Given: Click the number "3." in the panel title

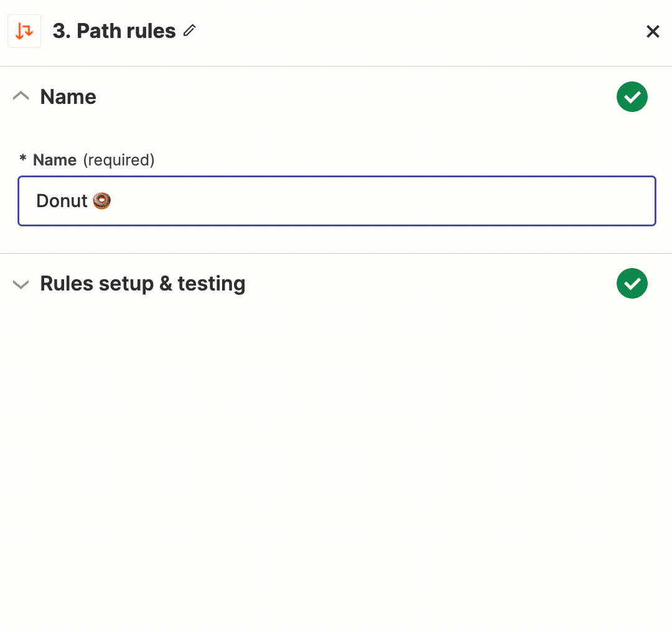Looking at the screenshot, I should (x=61, y=31).
